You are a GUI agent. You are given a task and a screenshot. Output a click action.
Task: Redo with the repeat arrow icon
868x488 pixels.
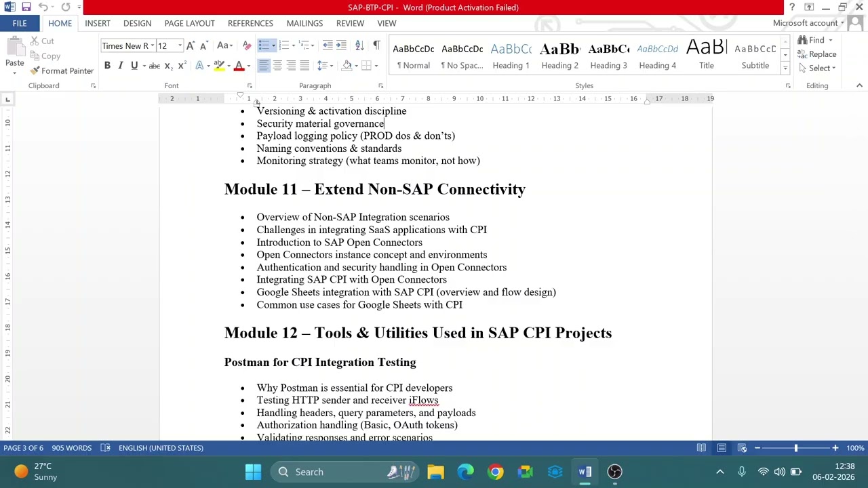pyautogui.click(x=66, y=7)
